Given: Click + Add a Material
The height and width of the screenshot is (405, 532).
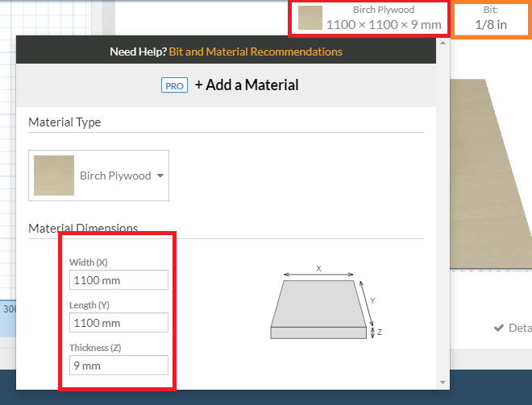Looking at the screenshot, I should 247,85.
